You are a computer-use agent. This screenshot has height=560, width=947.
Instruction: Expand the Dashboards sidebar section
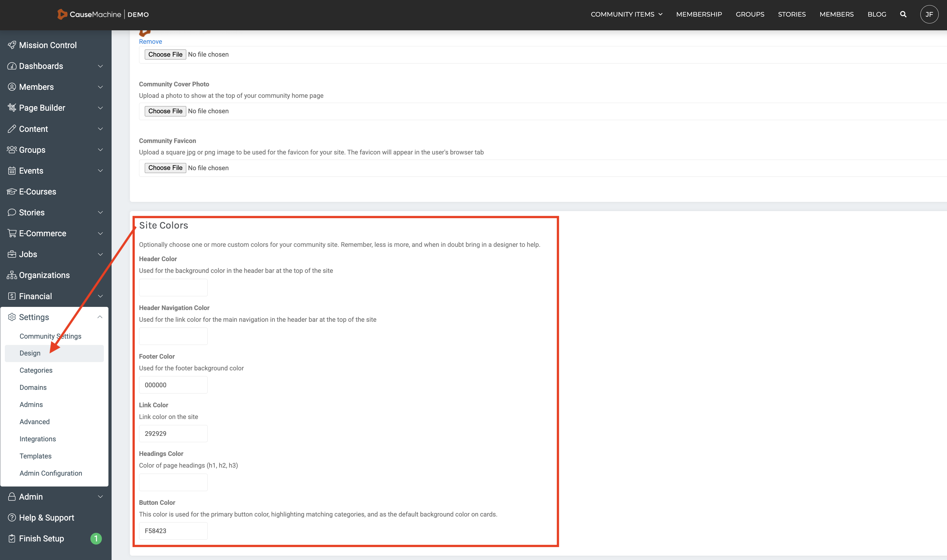click(x=100, y=66)
